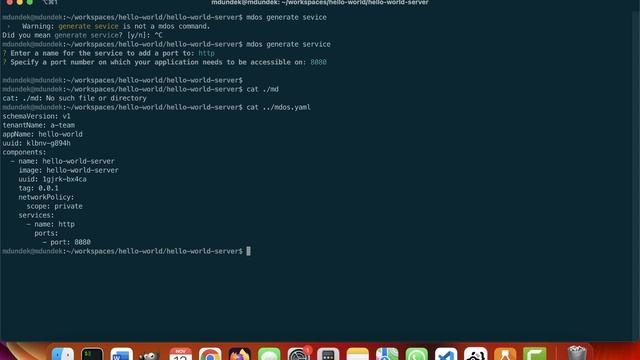This screenshot has height=360, width=640.
Task: Click the 'uuid: klbnv-g894h' line
Action: coord(36,143)
